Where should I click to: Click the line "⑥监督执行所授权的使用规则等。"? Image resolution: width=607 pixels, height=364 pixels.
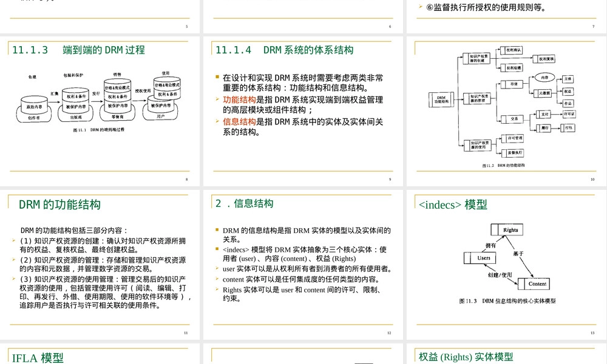tap(487, 8)
